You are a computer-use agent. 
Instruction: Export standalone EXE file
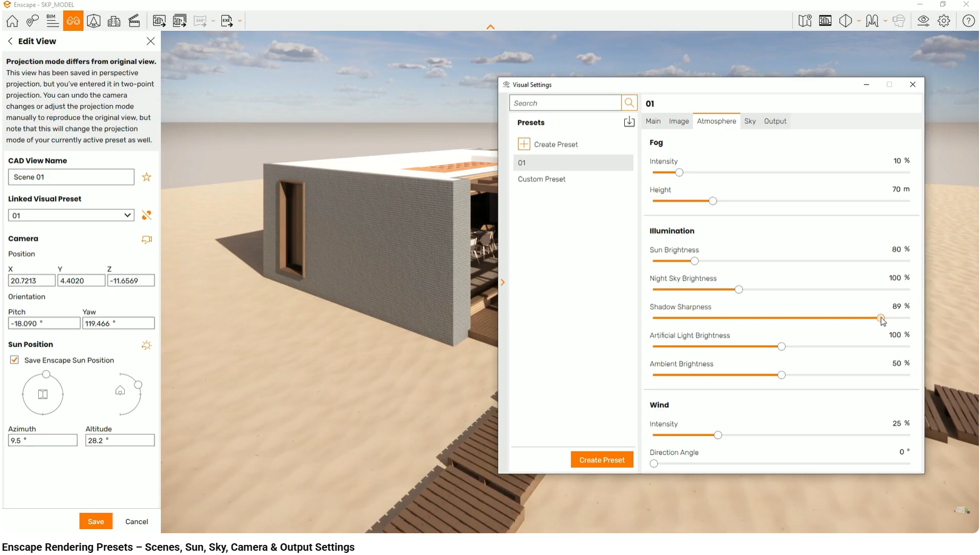pos(227,21)
